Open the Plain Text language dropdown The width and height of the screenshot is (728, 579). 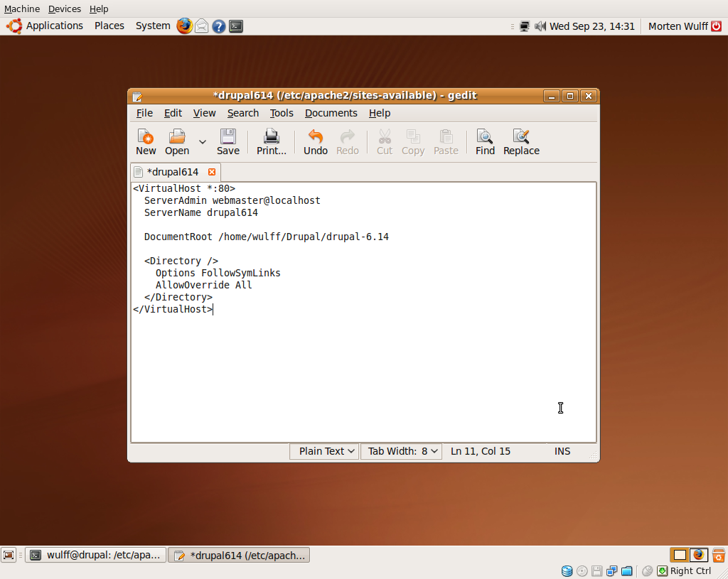tap(324, 451)
